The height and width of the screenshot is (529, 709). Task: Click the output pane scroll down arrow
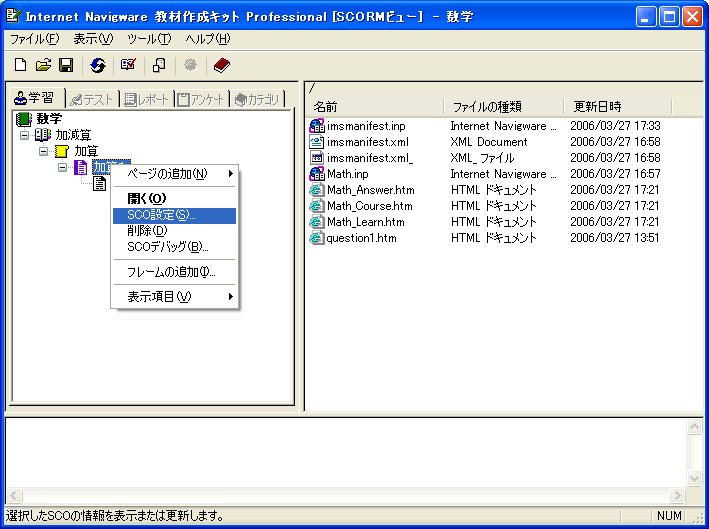pyautogui.click(x=694, y=478)
